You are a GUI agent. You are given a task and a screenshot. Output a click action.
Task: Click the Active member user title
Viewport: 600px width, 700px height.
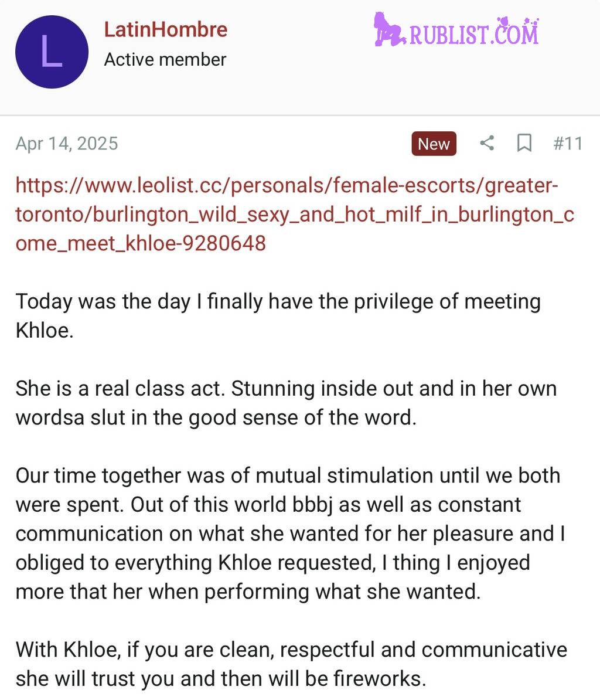[165, 60]
